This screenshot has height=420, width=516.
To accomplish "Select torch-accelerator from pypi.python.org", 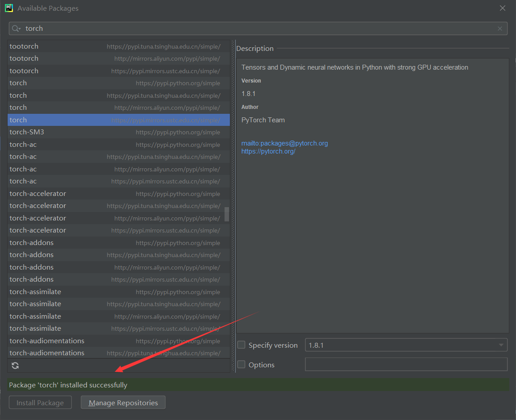I will coord(118,194).
